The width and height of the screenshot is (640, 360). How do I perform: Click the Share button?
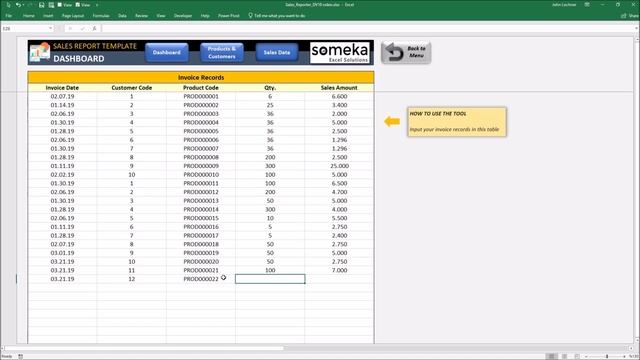(x=629, y=16)
